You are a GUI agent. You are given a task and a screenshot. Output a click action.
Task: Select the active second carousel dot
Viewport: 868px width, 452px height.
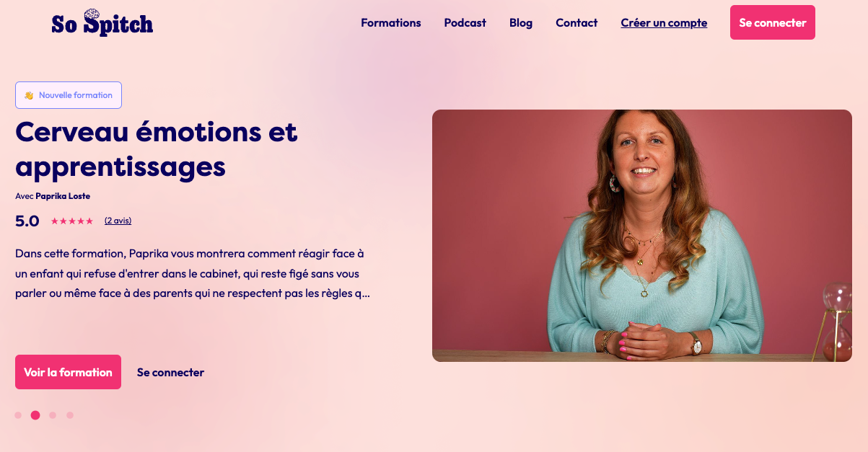point(35,415)
